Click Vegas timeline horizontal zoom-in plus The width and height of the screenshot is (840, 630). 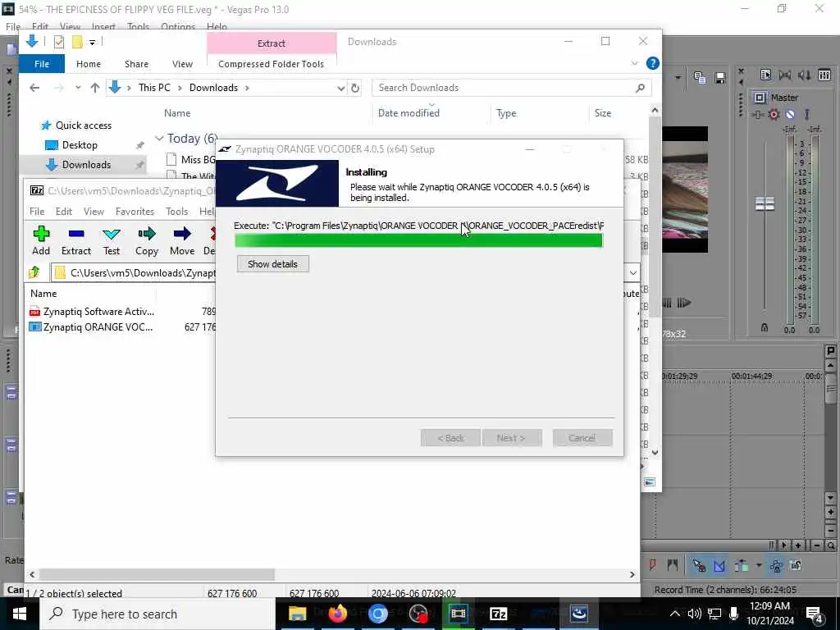pos(798,546)
